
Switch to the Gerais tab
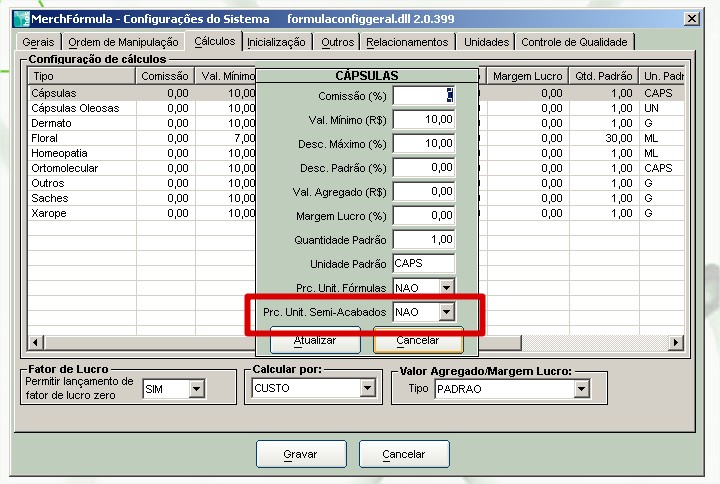38,42
